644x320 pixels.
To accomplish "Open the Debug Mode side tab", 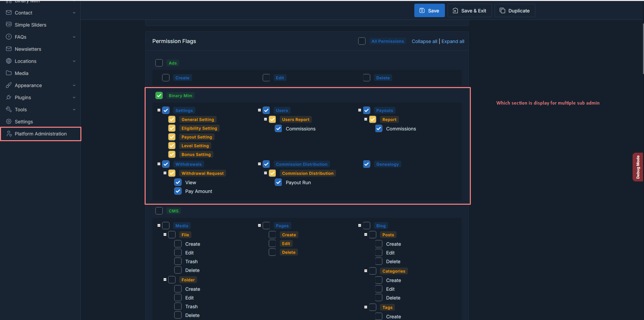I will tap(638, 167).
